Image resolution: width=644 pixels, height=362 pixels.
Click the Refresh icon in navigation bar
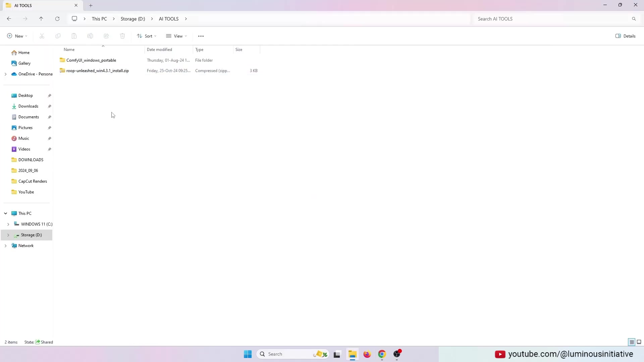click(57, 19)
